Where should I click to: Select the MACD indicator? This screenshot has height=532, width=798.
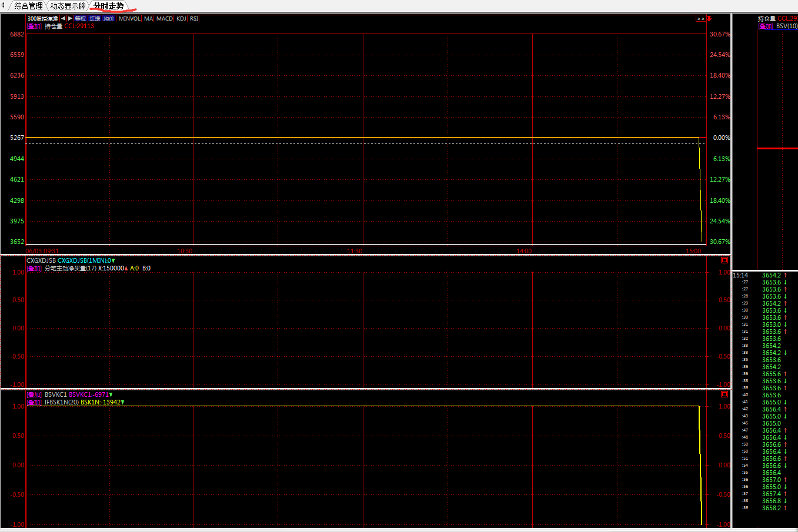[x=165, y=19]
